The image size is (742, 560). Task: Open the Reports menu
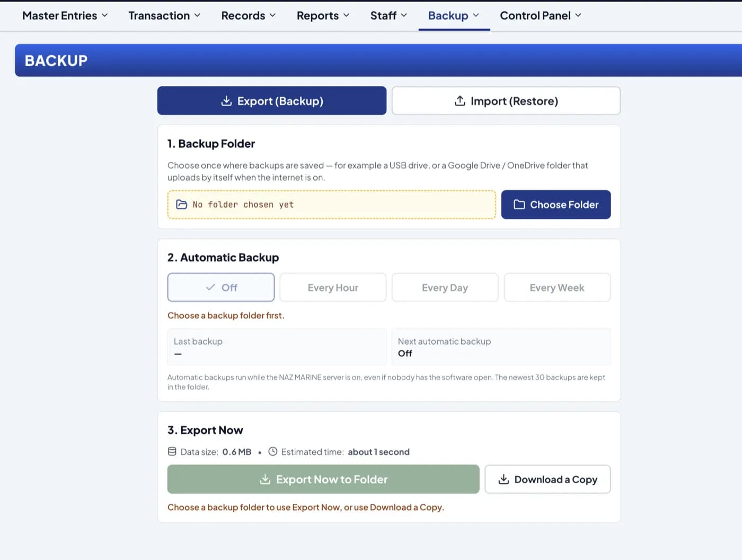click(x=323, y=16)
